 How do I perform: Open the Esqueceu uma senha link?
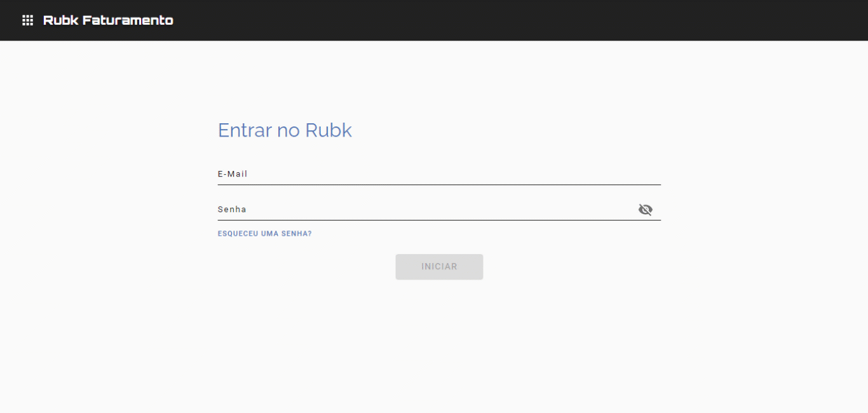click(x=265, y=234)
